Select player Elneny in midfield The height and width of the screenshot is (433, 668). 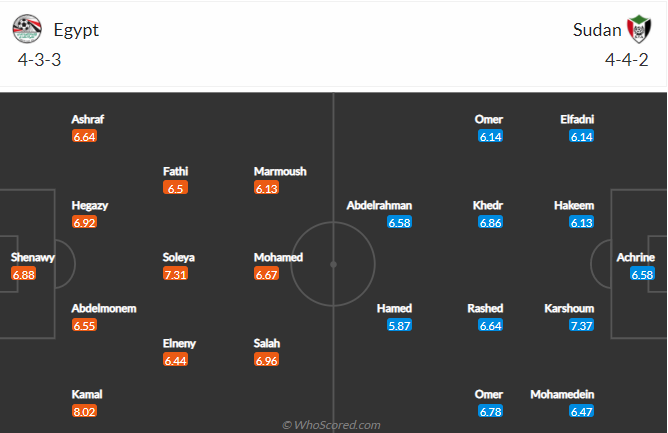tap(179, 343)
